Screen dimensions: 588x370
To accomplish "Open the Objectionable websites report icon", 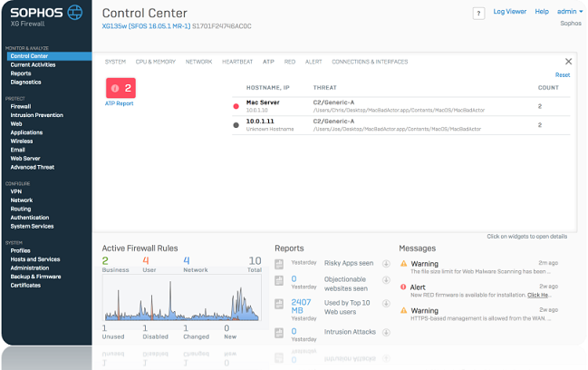I will click(279, 280).
